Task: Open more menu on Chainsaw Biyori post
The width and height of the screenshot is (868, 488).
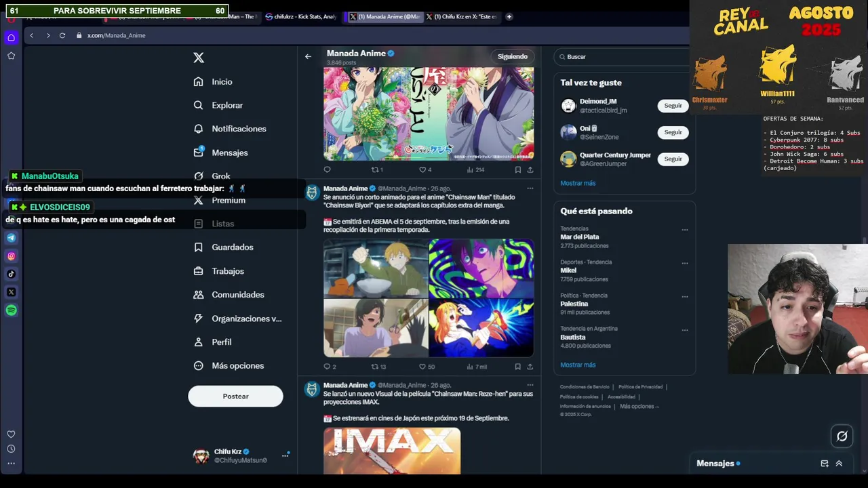Action: 530,188
